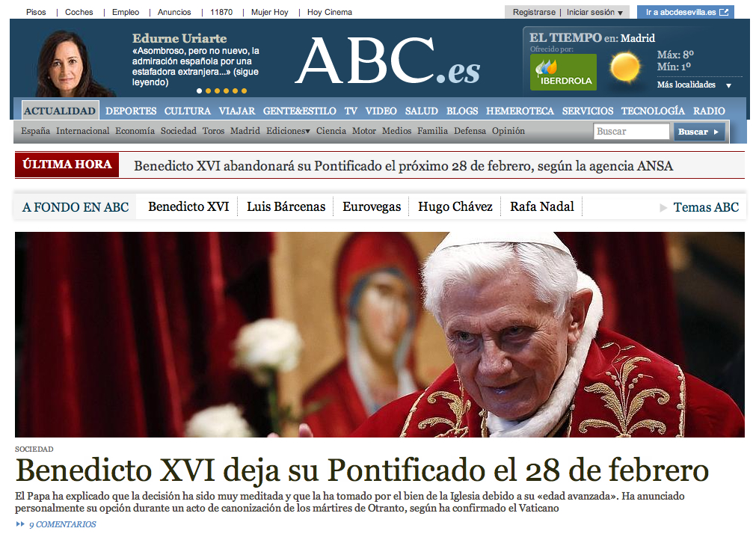Image resolution: width=756 pixels, height=534 pixels.
Task: Click the ABC.es site logo
Action: [x=389, y=61]
